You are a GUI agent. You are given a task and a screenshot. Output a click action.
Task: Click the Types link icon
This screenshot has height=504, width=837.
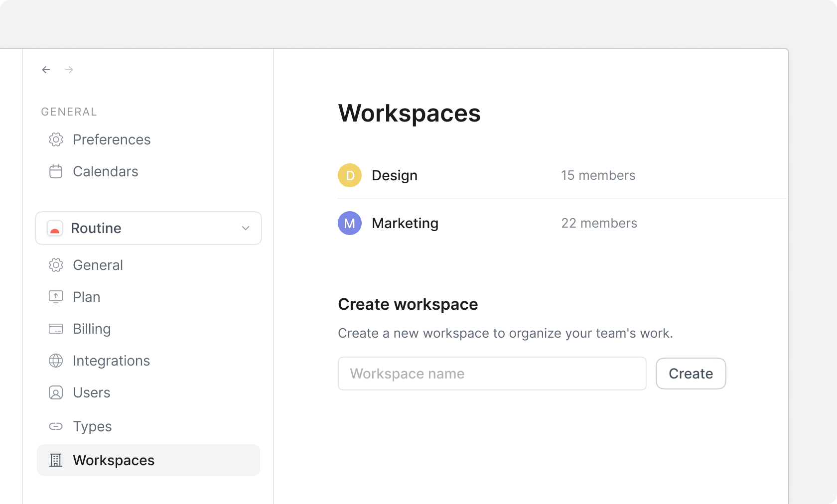[x=56, y=426]
